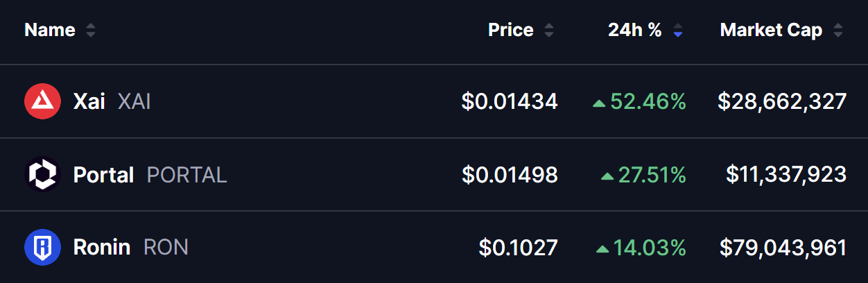The image size is (868, 283).
Task: Click the sort arrows beside Market Cap
Action: point(837,31)
